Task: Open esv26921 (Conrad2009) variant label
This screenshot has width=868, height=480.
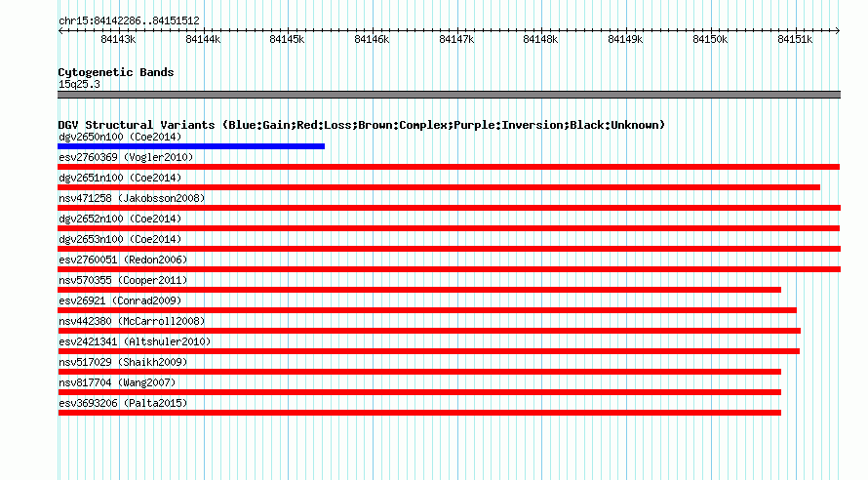Action: pos(120,300)
